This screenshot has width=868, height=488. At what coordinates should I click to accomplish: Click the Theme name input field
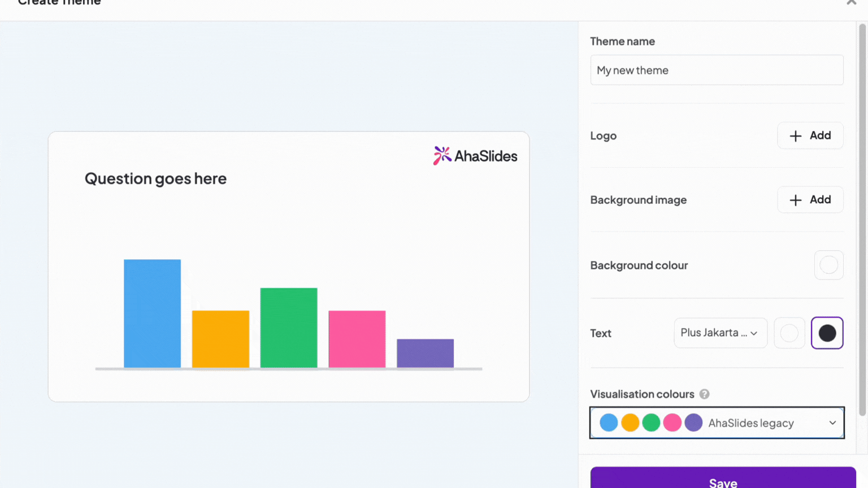coord(717,70)
